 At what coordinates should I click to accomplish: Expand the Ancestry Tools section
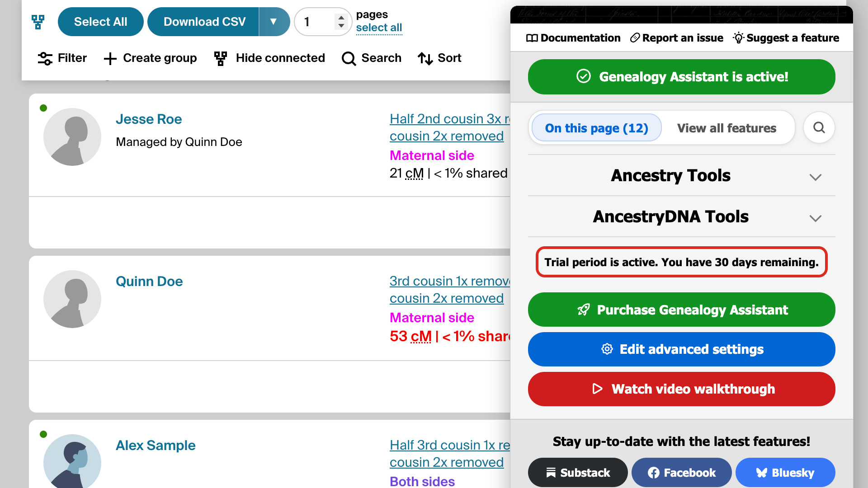click(x=681, y=176)
